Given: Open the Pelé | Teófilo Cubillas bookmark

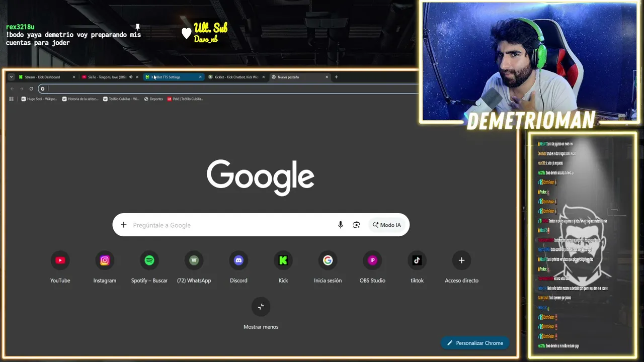Looking at the screenshot, I should (x=185, y=99).
